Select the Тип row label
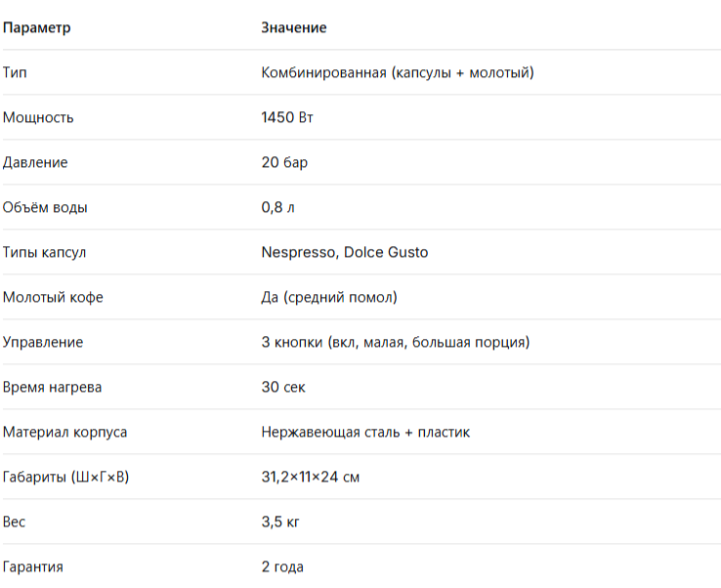 [15, 72]
